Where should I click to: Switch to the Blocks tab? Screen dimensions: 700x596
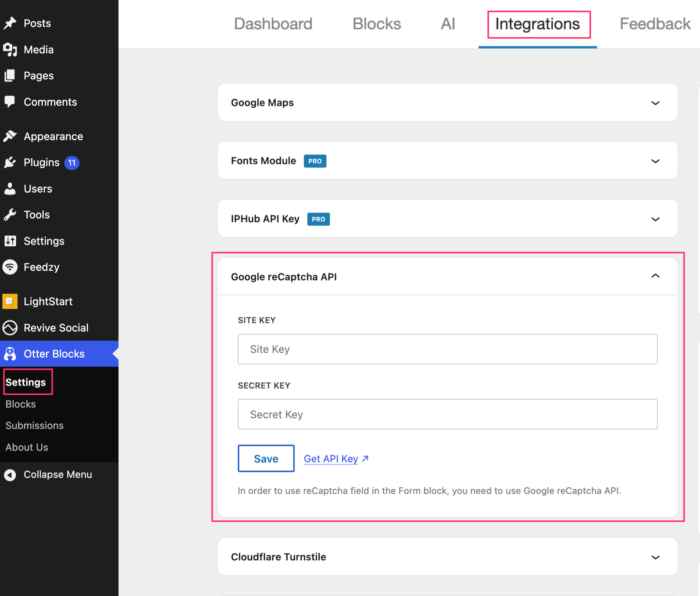(377, 24)
